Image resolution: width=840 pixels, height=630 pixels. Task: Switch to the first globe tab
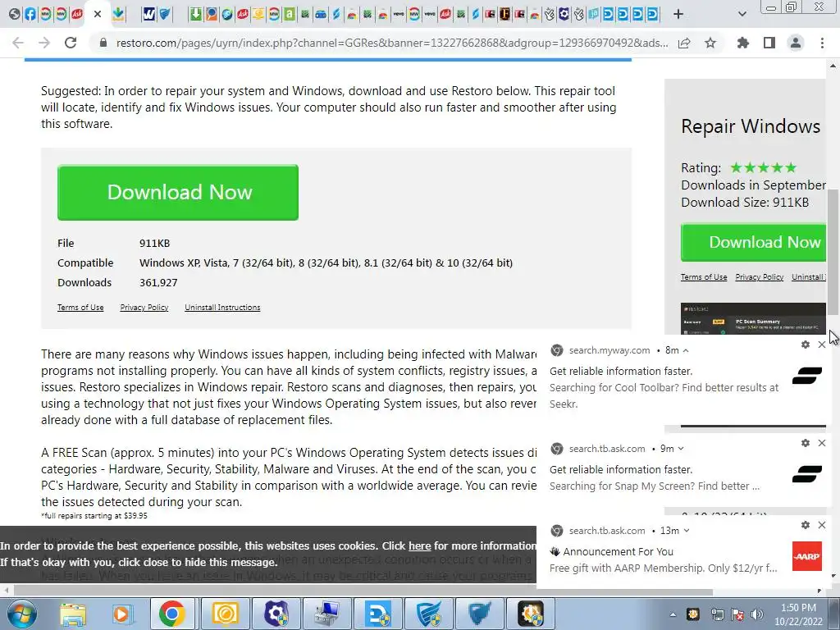[15, 14]
